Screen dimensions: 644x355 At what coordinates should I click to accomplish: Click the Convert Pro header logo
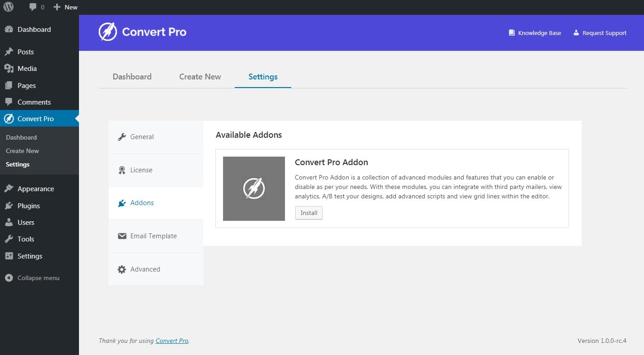[x=142, y=32]
